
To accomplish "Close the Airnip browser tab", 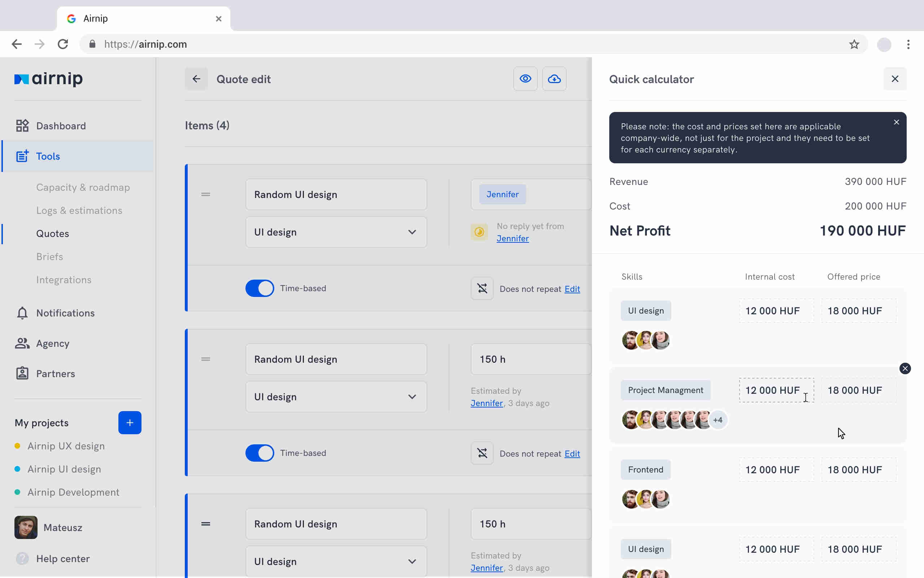I will coord(218,19).
